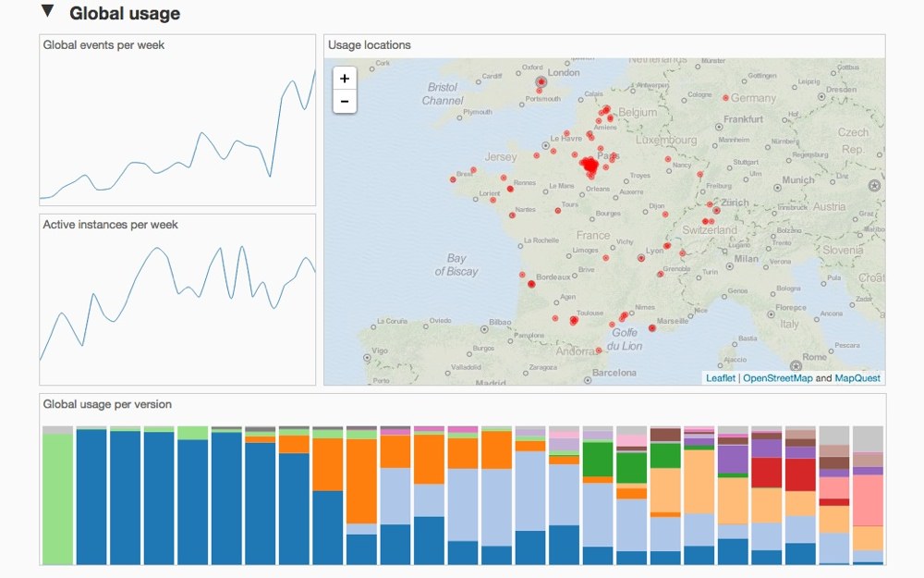Select the red marker below Marseille
This screenshot has width=924, height=578.
(652, 328)
